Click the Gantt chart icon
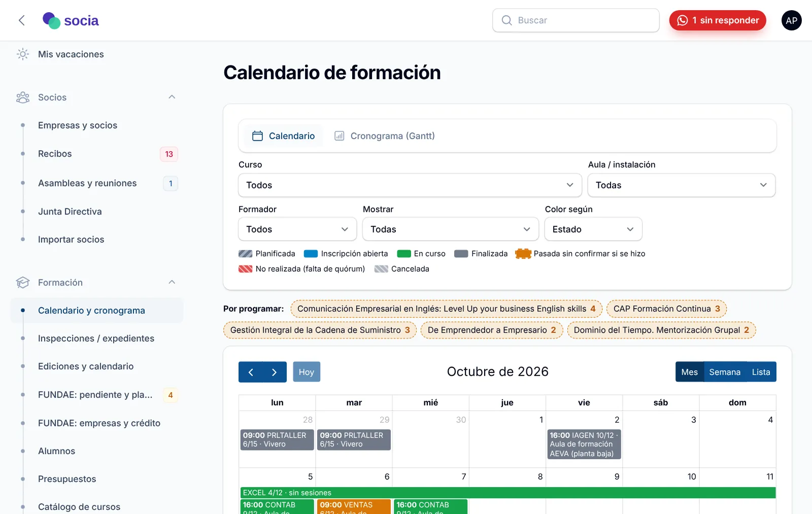812x514 pixels. [340, 136]
